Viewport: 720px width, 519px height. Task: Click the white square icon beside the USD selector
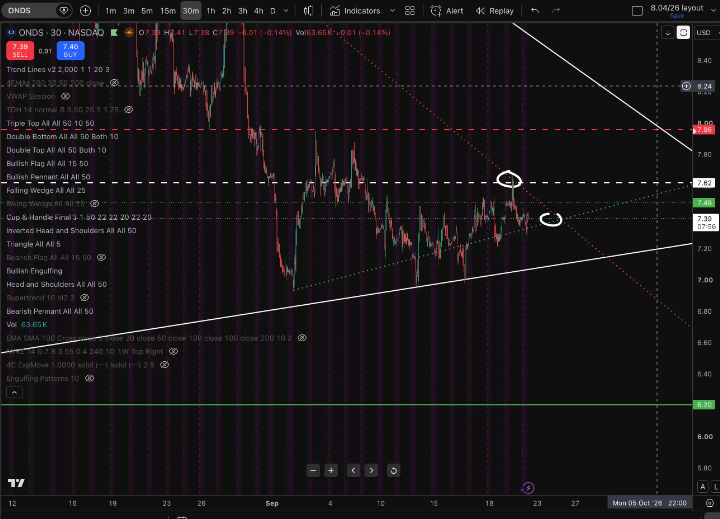point(683,33)
